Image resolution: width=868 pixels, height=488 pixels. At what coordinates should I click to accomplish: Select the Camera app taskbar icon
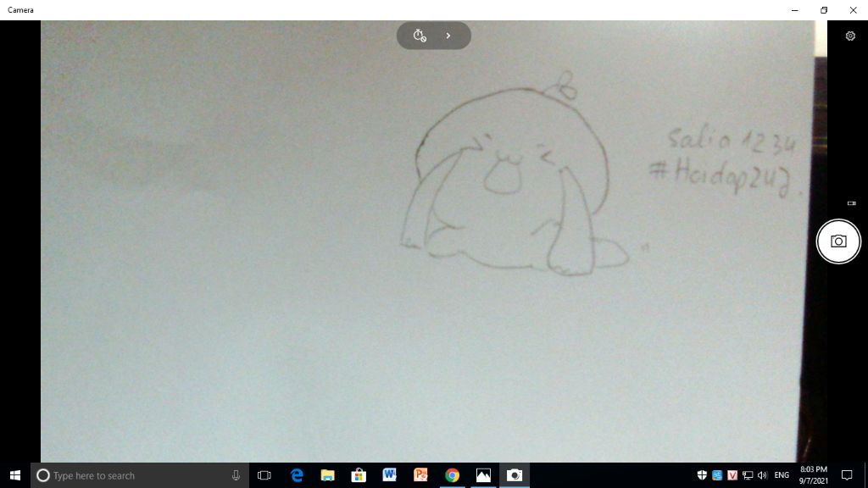coord(515,475)
